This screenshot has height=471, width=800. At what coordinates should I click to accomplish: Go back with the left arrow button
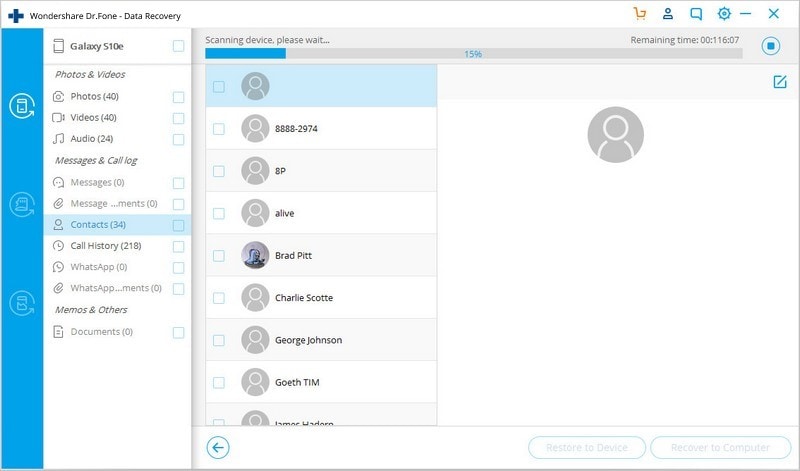(x=218, y=448)
